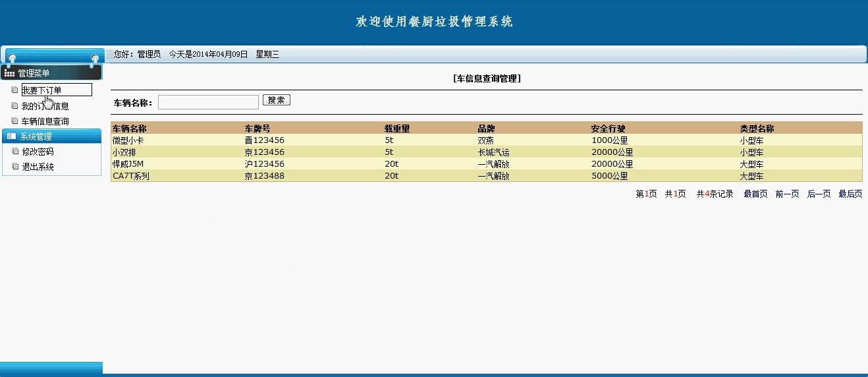868x377 pixels.
Task: Click the page icon beside 车辆信息查询
Action: (x=15, y=121)
